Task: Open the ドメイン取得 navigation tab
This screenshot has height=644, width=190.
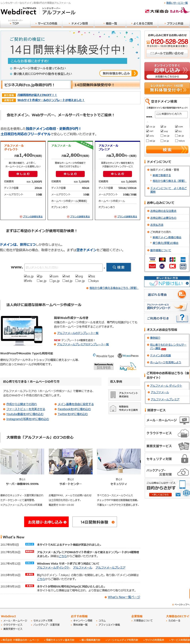Action: (x=78, y=24)
